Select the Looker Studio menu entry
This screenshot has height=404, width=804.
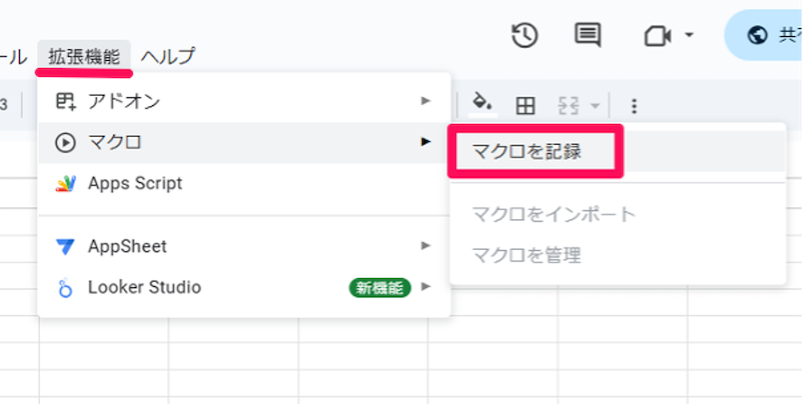244,287
